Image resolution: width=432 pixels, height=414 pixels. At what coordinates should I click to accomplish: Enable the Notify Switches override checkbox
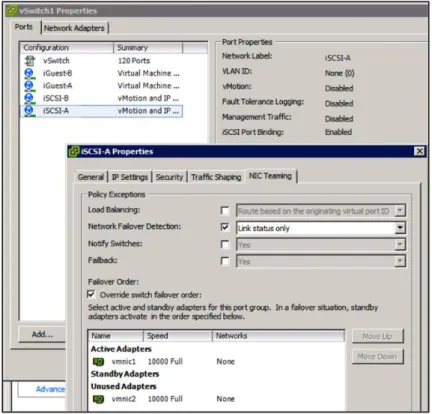pyautogui.click(x=225, y=244)
